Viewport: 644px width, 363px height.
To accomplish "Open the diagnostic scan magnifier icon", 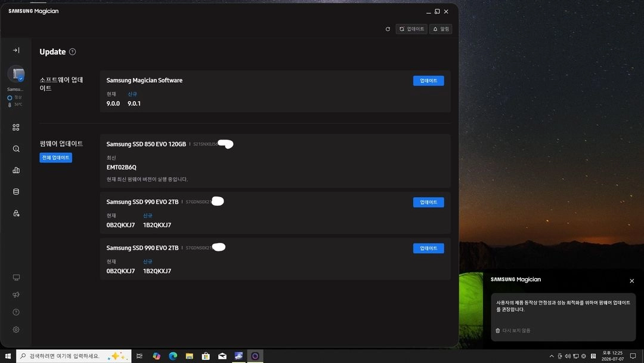I will pos(16,149).
